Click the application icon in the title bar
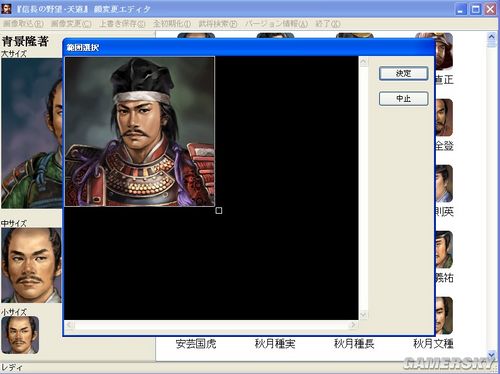 (x=6, y=9)
